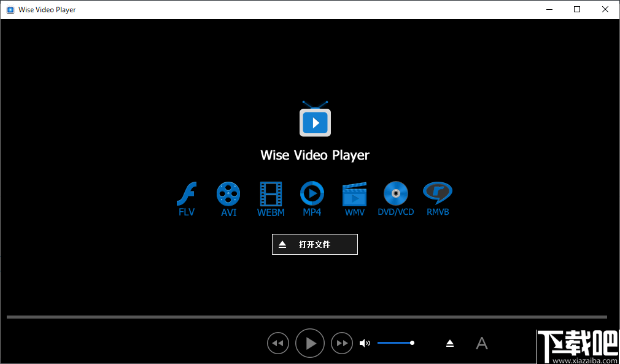Click the eject icon inside 打开文件 button
Viewport: 620px width, 364px height.
284,244
